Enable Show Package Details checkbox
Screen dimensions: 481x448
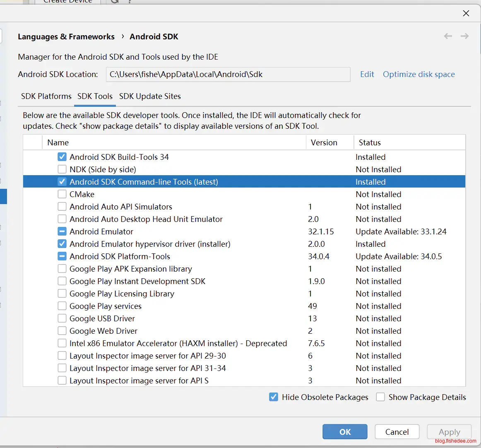380,397
